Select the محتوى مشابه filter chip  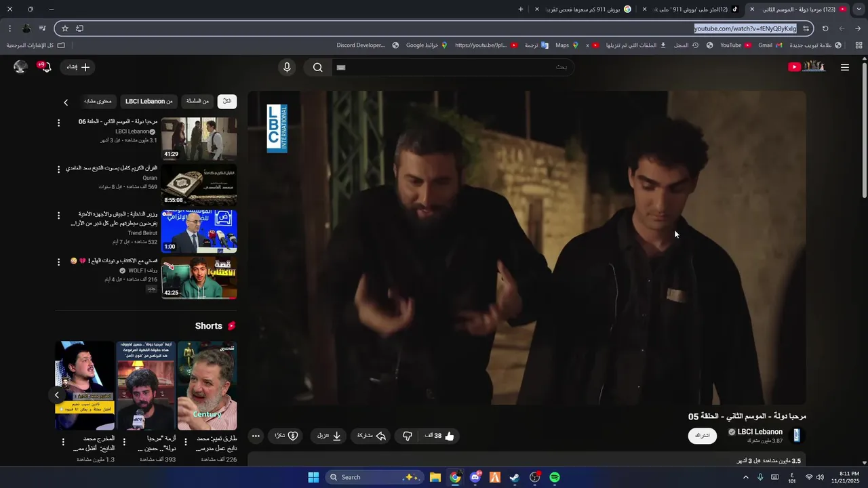pyautogui.click(x=98, y=101)
